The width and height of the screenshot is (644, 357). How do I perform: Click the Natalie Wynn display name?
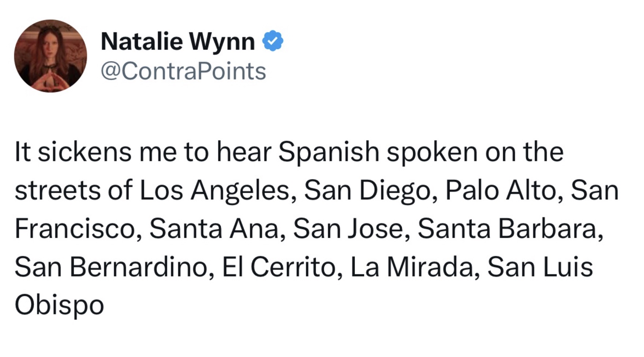pos(178,41)
